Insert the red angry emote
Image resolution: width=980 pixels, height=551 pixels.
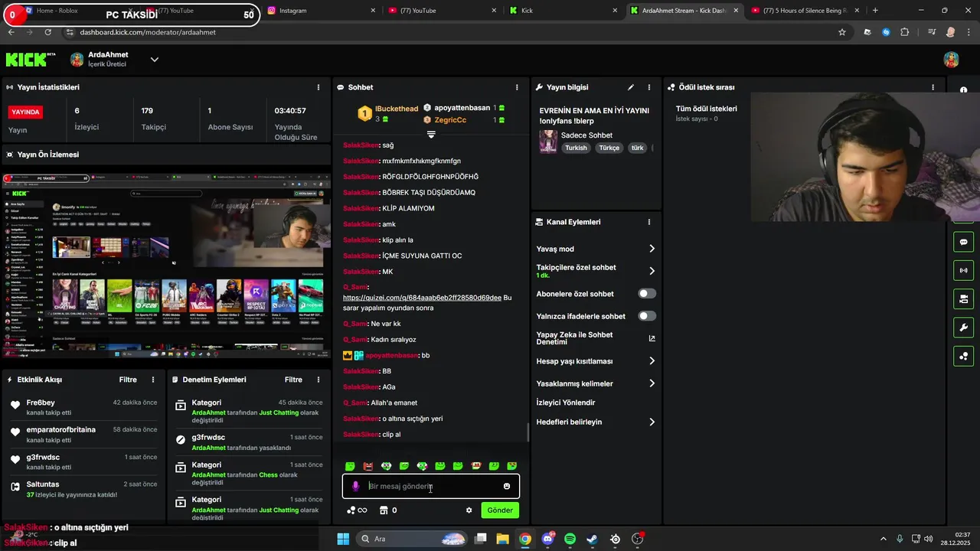pos(368,466)
